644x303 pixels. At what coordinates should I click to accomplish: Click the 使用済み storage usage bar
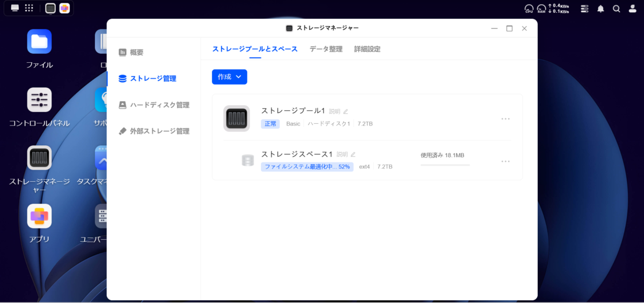click(x=445, y=165)
